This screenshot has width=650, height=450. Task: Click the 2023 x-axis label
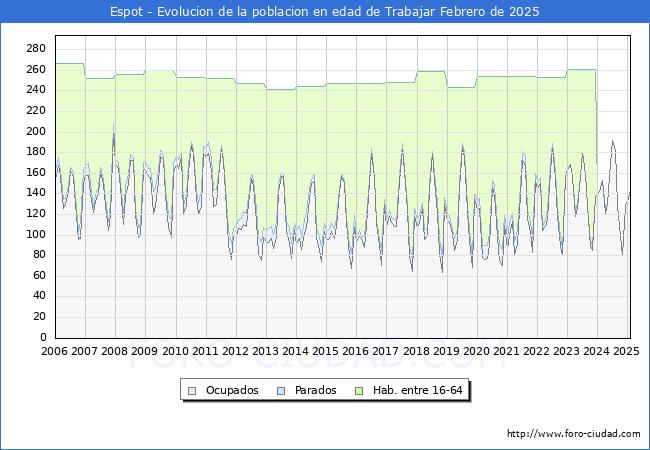(x=566, y=351)
